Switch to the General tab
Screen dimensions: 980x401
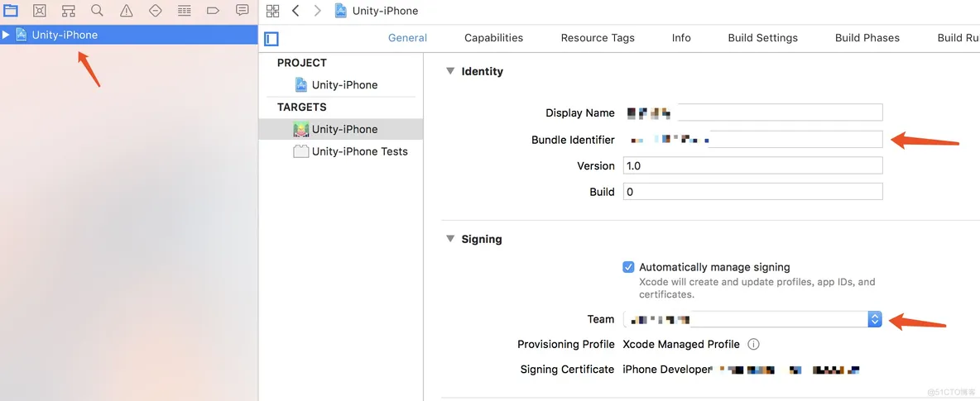point(407,38)
